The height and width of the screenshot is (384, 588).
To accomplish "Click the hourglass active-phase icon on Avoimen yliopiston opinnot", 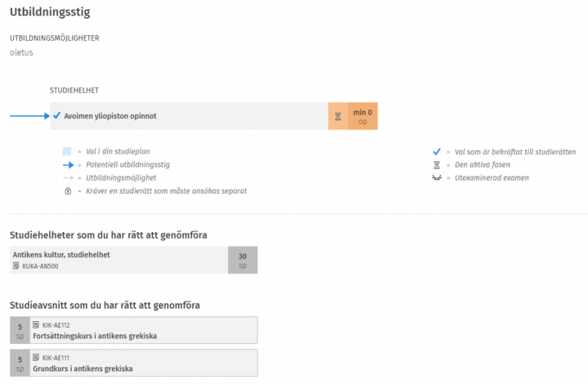I will (x=337, y=117).
